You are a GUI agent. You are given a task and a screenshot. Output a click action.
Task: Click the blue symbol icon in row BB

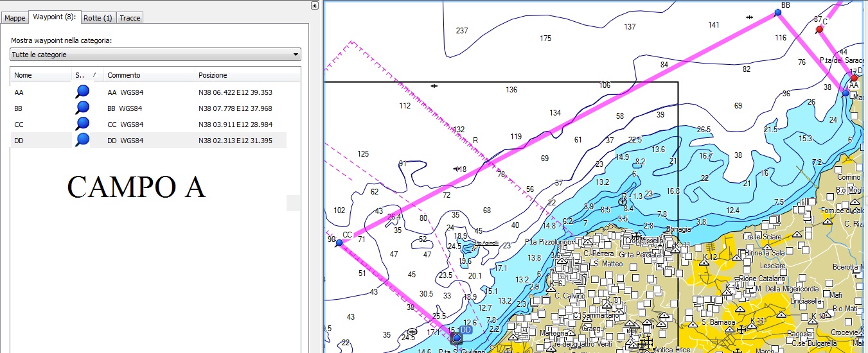[x=82, y=108]
